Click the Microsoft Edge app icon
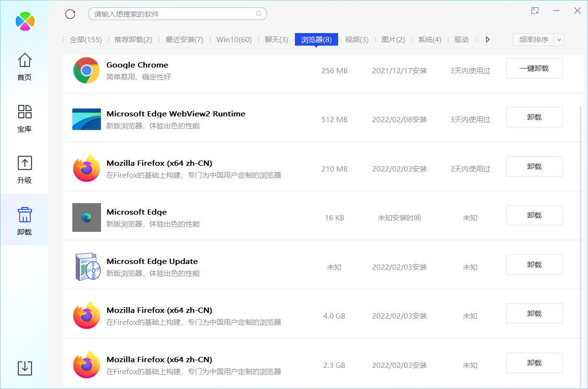Viewport: 588px width, 389px height. pos(87,217)
